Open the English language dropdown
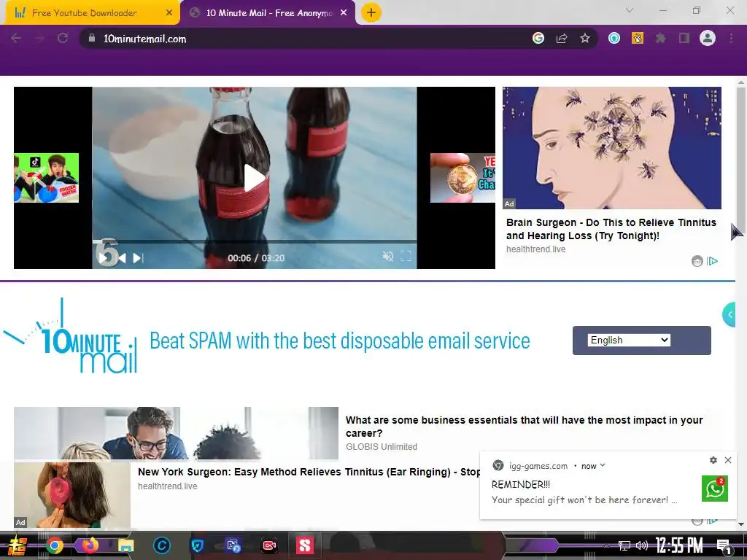The image size is (747, 560). coord(629,340)
